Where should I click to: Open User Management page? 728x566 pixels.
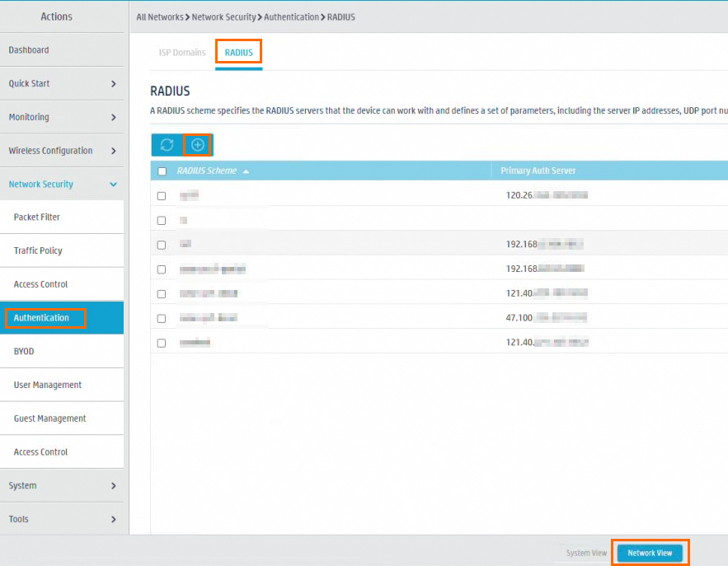[62, 385]
